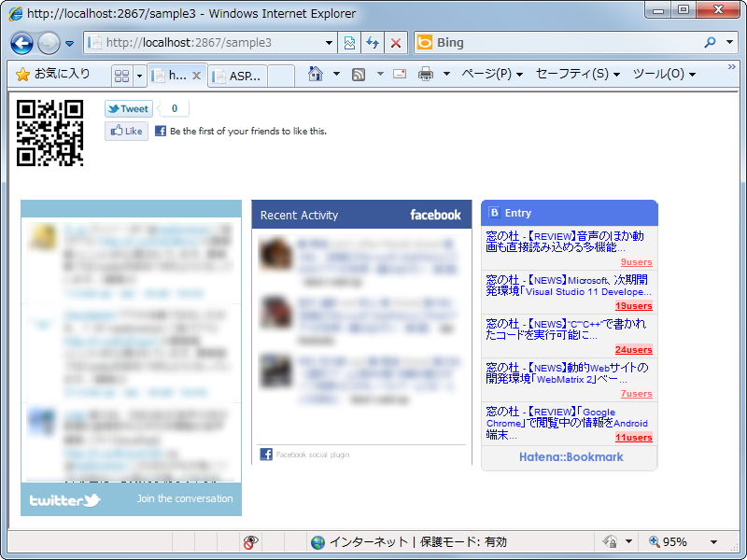747x560 pixels.
Task: Click the red Stop loading icon
Action: pos(395,43)
